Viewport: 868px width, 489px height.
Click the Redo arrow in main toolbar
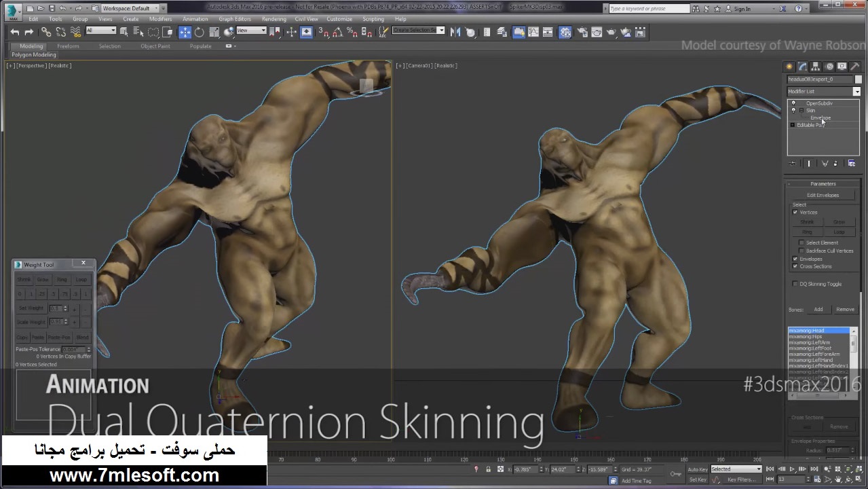click(29, 32)
